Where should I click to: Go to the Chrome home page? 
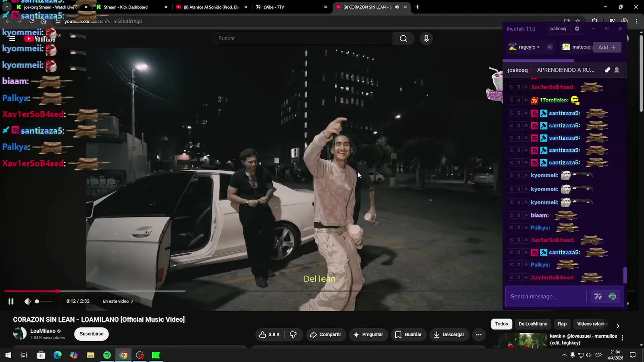[44, 21]
